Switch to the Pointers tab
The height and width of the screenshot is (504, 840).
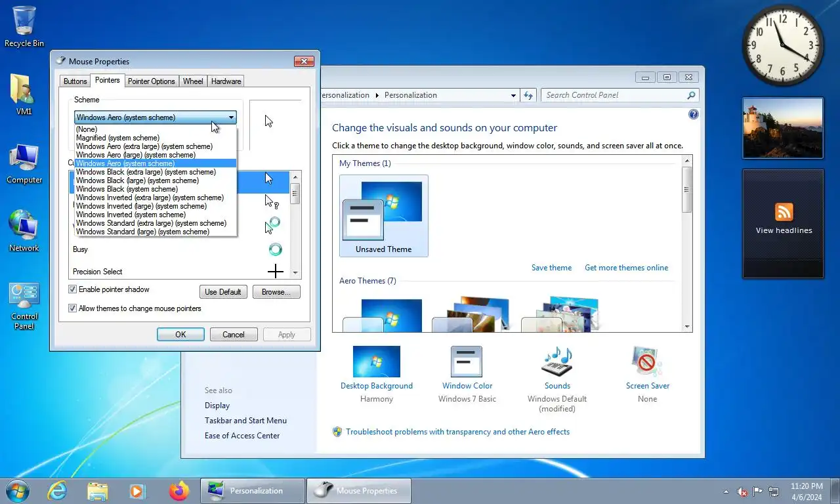click(107, 80)
